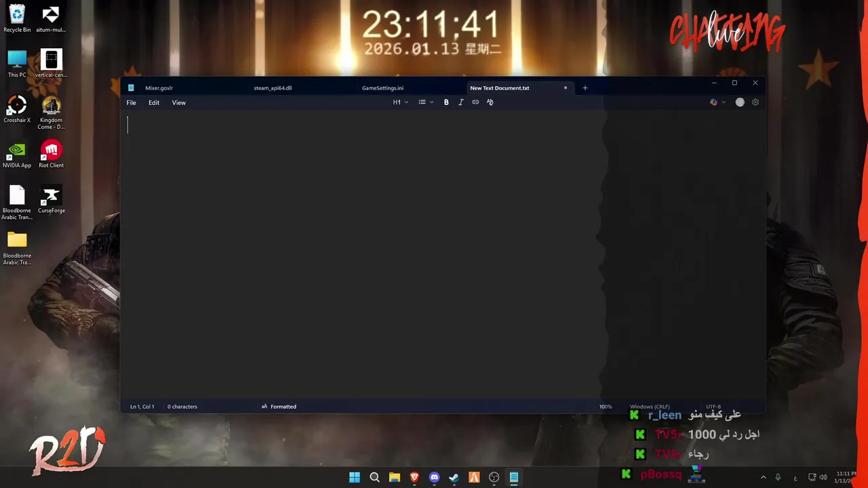
Task: Show hidden system tray icons
Action: pos(763,477)
